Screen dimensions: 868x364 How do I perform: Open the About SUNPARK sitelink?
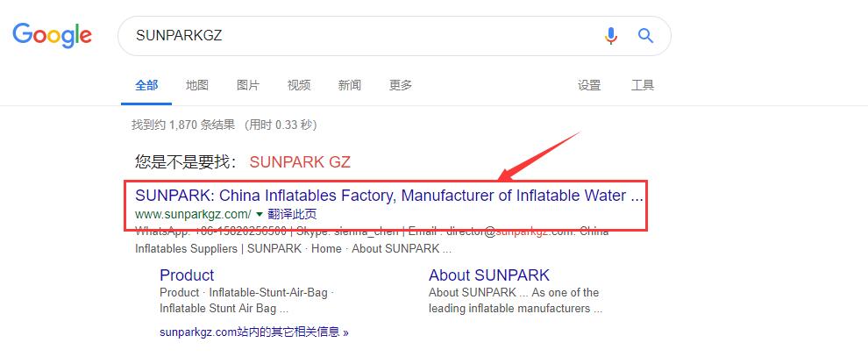click(489, 275)
